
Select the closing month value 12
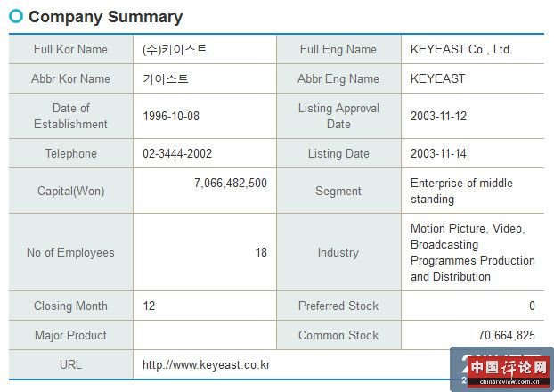(149, 306)
